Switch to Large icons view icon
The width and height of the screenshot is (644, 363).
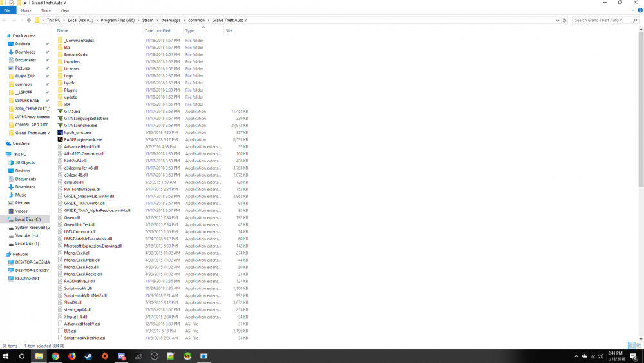click(x=639, y=346)
